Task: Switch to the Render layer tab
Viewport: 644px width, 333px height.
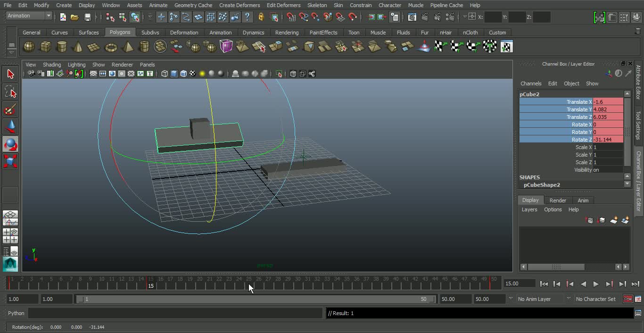Action: click(x=558, y=200)
